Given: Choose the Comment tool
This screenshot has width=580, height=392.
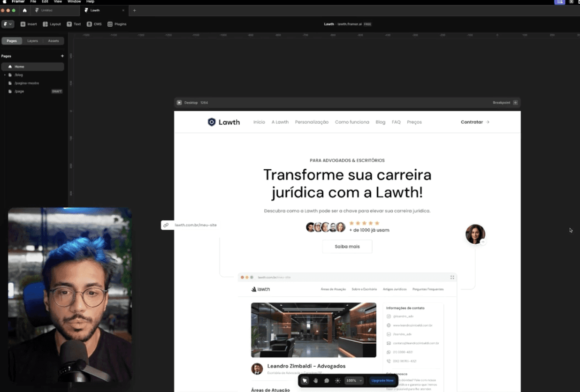Looking at the screenshot, I should pyautogui.click(x=327, y=380).
